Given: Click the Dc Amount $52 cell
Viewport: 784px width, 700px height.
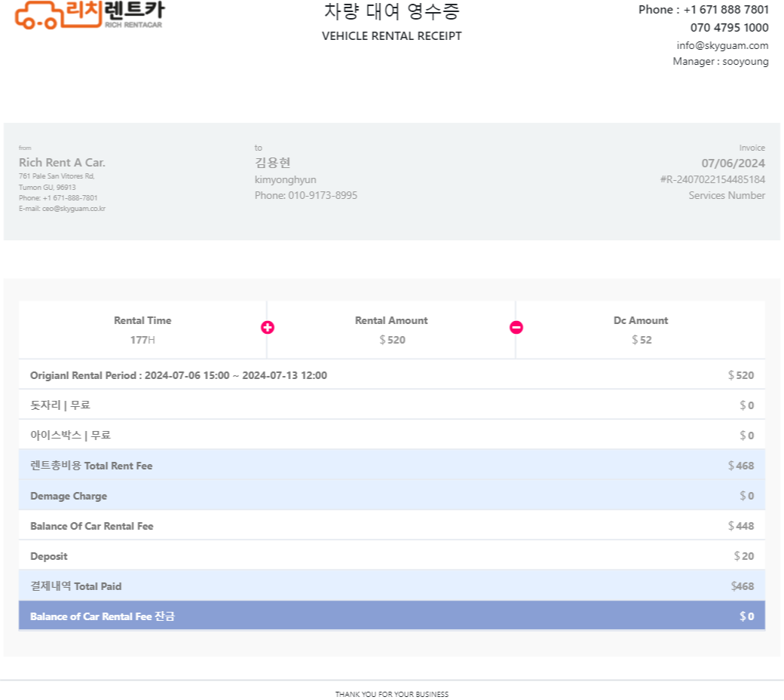Looking at the screenshot, I should coord(641,330).
